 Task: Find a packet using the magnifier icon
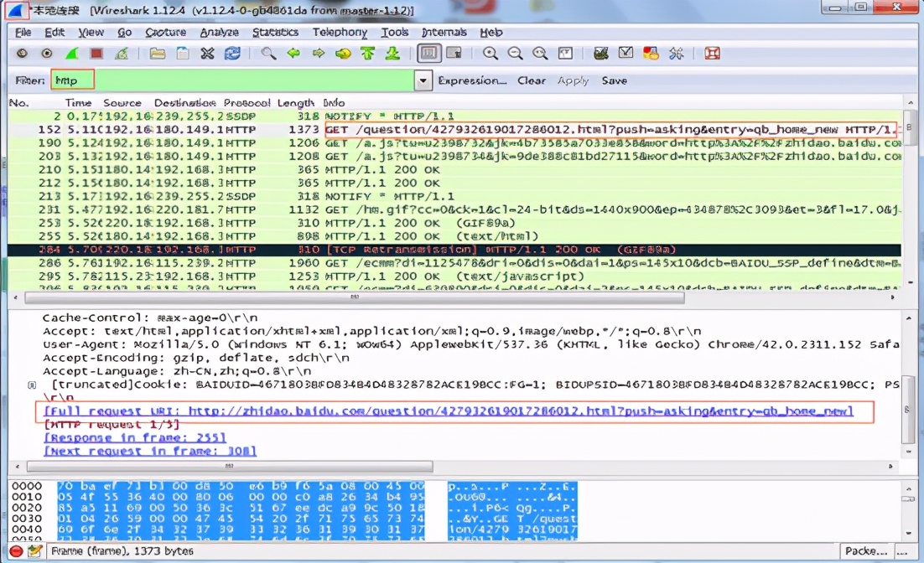click(268, 54)
